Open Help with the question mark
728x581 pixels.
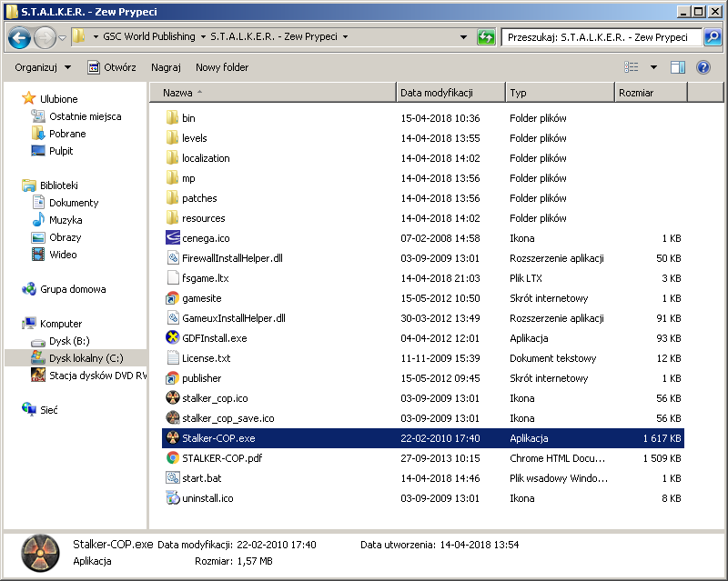point(703,68)
